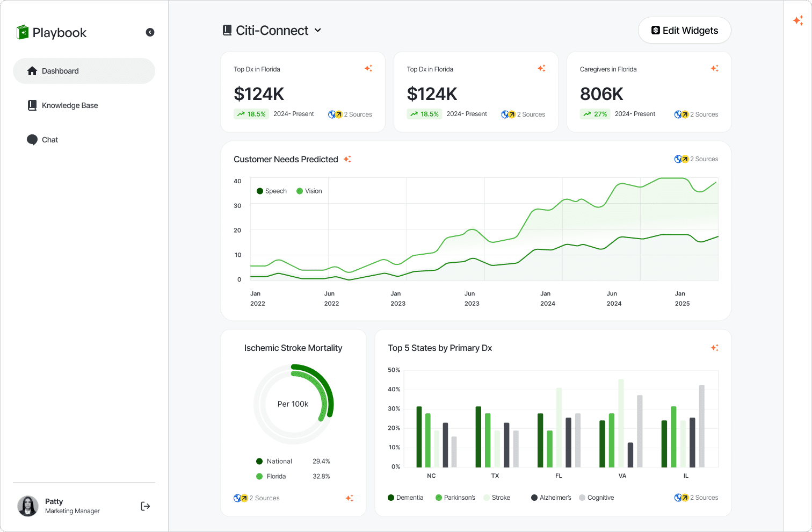812x532 pixels.
Task: Click the 29.4% National value
Action: coord(321,461)
